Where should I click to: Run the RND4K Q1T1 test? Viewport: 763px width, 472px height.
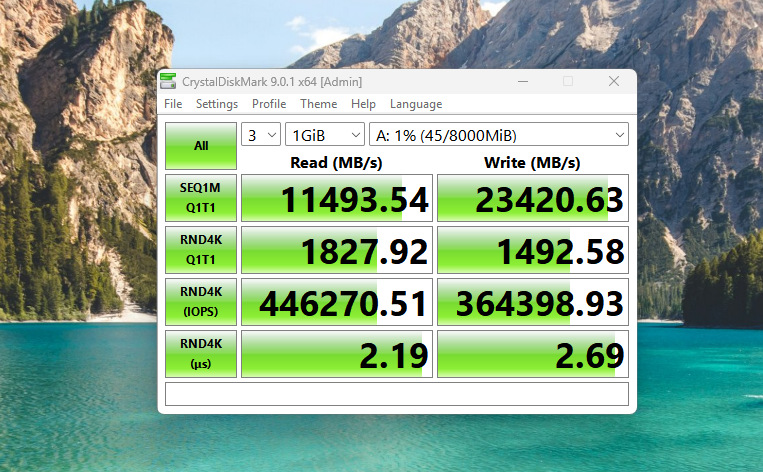tap(201, 250)
